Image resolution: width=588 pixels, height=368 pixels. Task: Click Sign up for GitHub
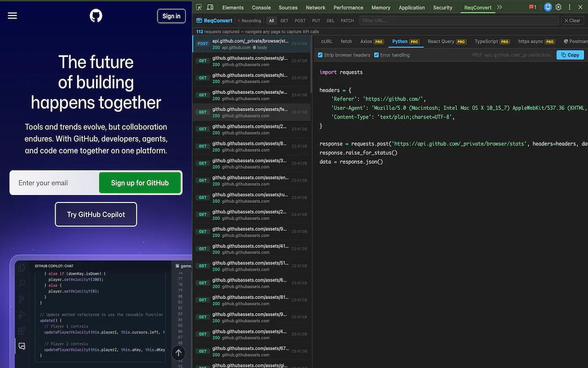(140, 183)
